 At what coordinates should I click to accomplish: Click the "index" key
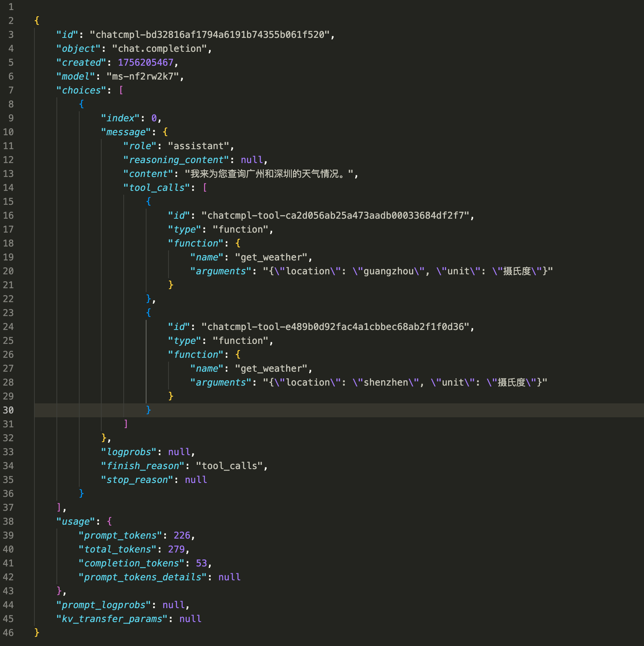click(x=120, y=118)
